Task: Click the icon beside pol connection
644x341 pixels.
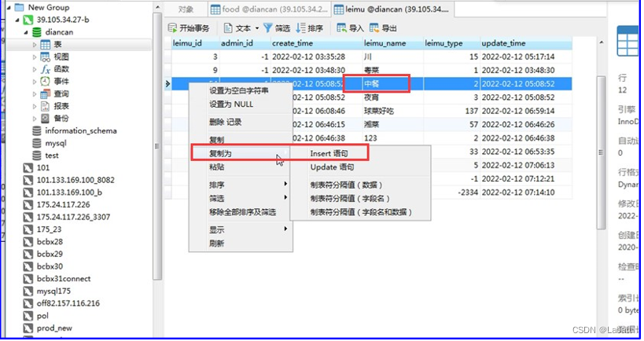Action: [x=28, y=316]
